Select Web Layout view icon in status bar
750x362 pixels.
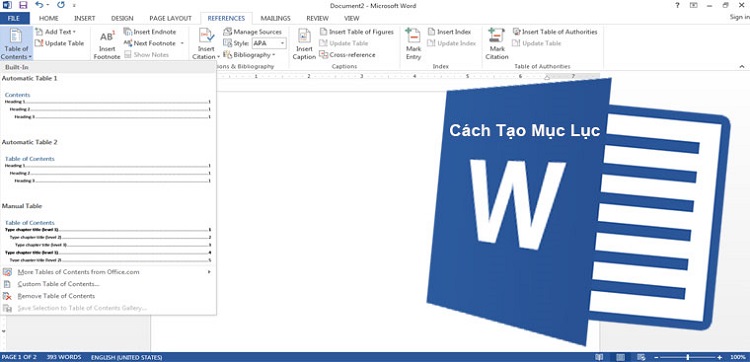[640, 357]
